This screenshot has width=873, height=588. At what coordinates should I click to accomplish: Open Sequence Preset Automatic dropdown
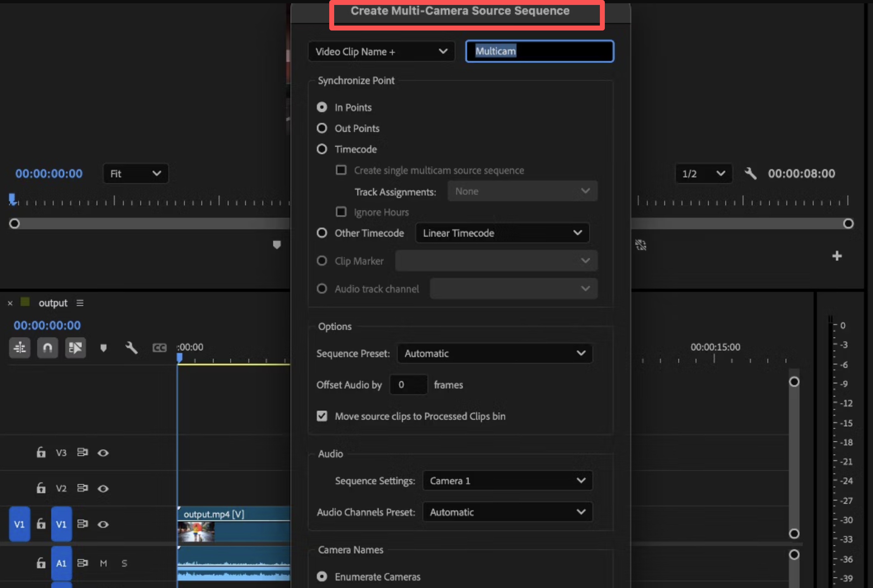(495, 353)
